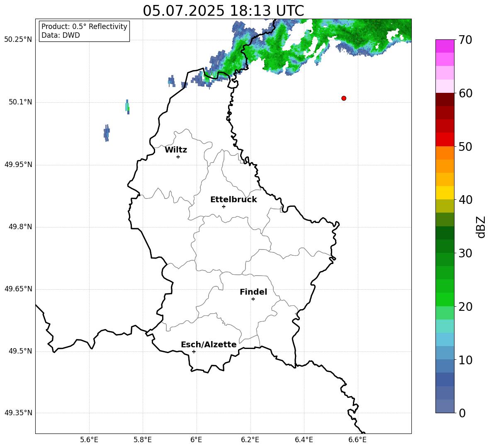Click the dark maroon swatch just below 60 dBZ
The image size is (491, 448).
pyautogui.click(x=445, y=99)
